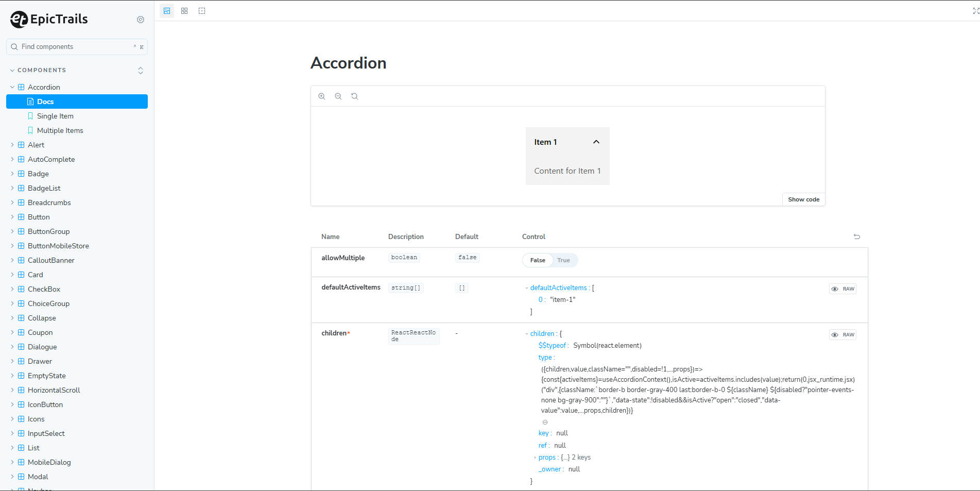Open the settings gear in the sidebar
The image size is (980, 491).
coord(141,20)
